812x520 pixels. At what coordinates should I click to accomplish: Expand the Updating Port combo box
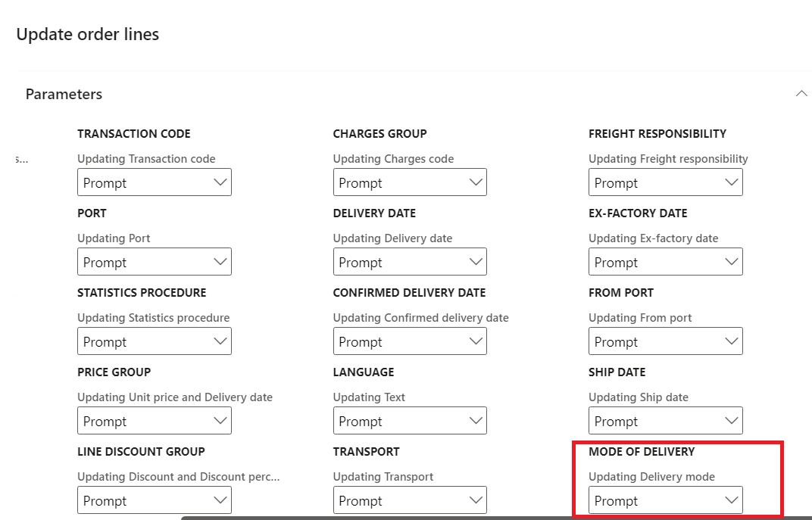155,262
